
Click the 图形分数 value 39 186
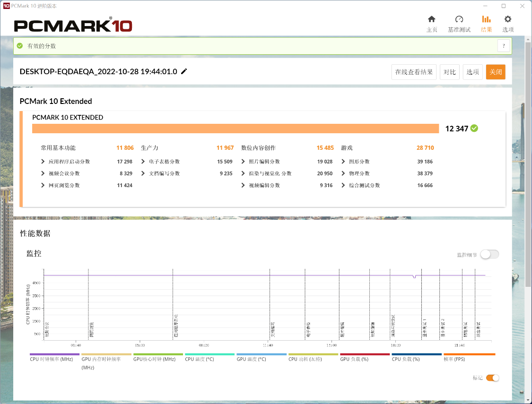tap(425, 161)
